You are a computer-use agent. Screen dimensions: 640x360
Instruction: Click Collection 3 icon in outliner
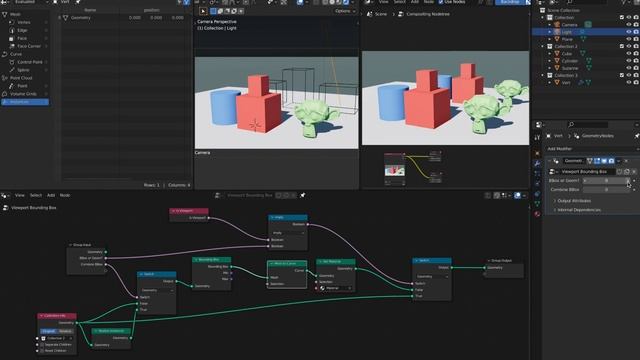550,76
